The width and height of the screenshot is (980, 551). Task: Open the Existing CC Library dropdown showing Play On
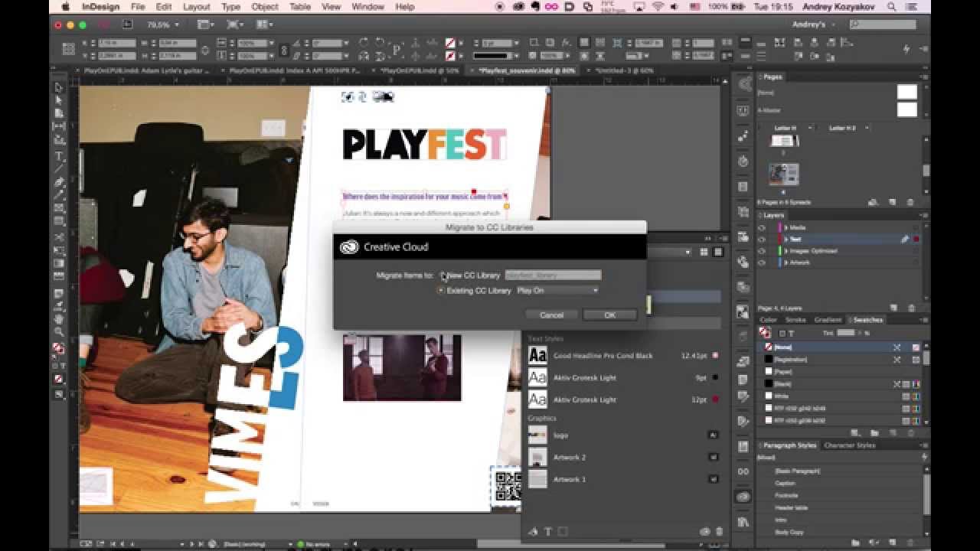point(557,290)
